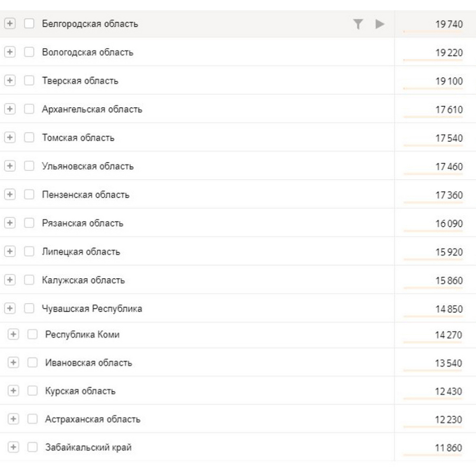Viewport: 476px width, 476px height.
Task: Expand the Белгородская область row
Action: (x=10, y=23)
